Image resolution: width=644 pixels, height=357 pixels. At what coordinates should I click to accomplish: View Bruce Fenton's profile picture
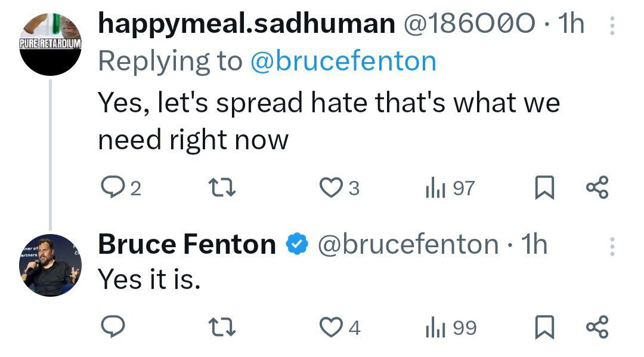click(50, 265)
